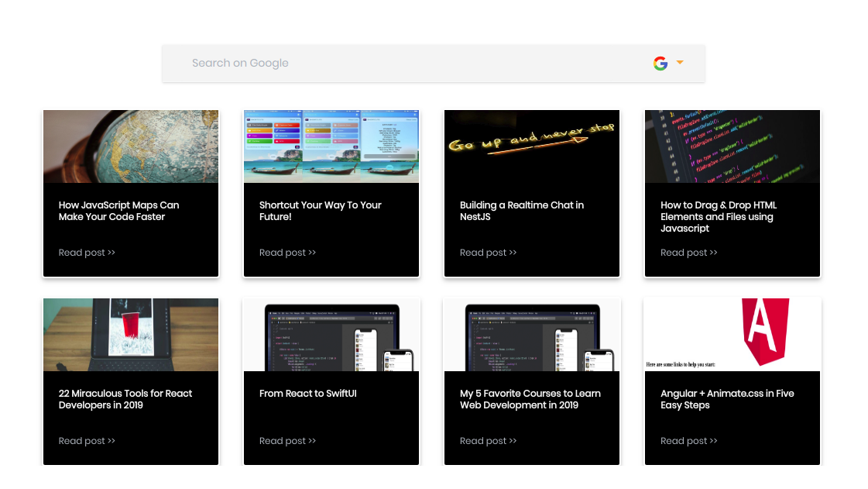The image size is (868, 489).
Task: Open "Read post" under Angular + Animate.css article
Action: pyautogui.click(x=688, y=440)
